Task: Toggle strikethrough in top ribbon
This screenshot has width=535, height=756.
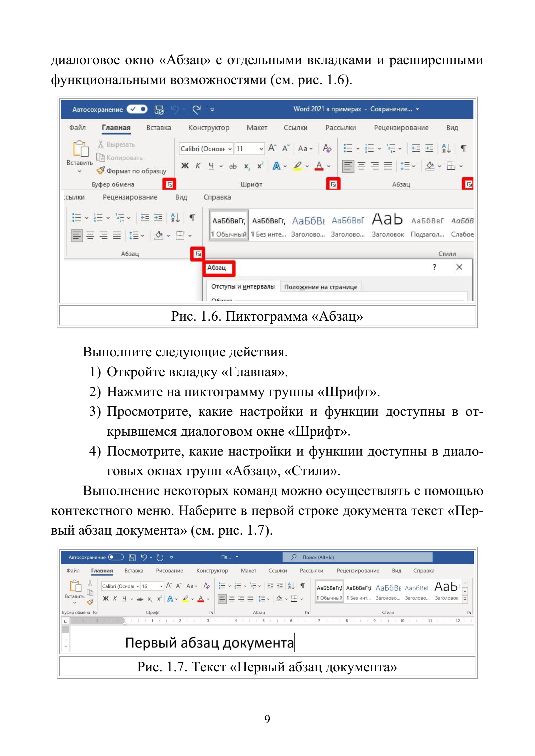Action: [233, 166]
